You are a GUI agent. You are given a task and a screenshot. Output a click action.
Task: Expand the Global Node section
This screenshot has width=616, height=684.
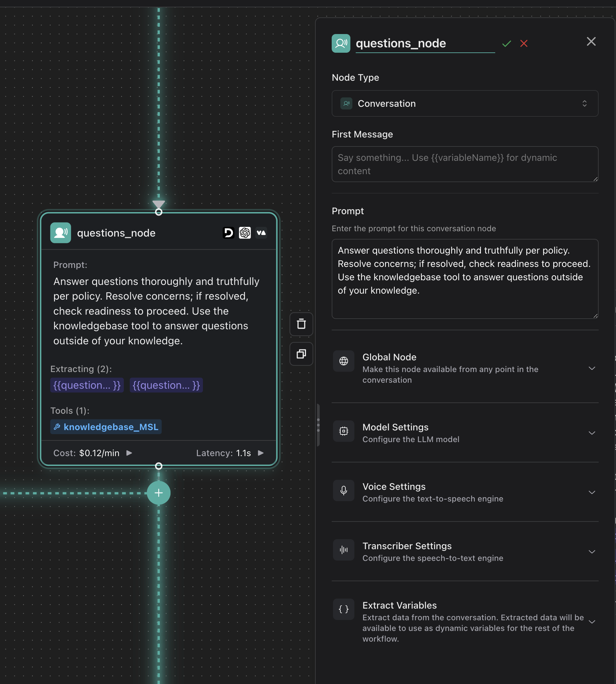coord(591,368)
